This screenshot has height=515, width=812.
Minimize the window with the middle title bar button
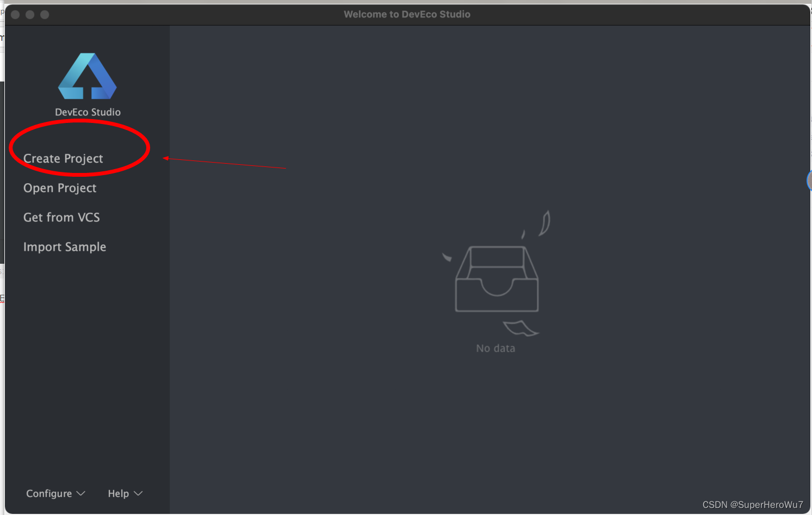tap(30, 15)
